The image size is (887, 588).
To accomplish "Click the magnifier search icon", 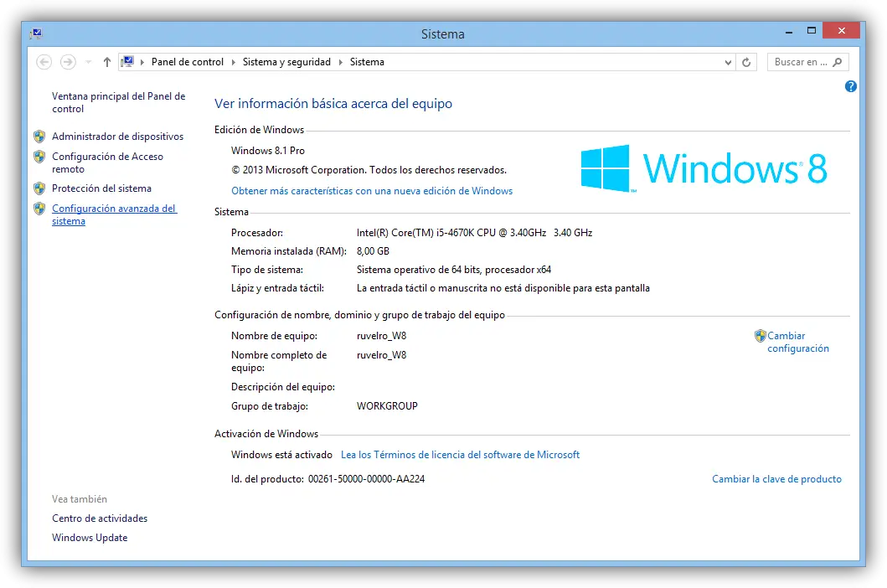I will tap(838, 62).
